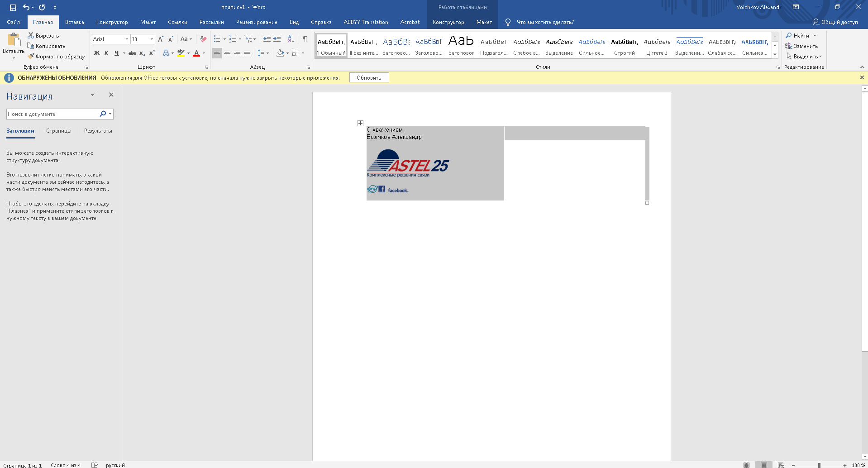Viewport: 868px width, 468px height.
Task: Switch to Ссылки ribbon tab
Action: click(x=177, y=22)
